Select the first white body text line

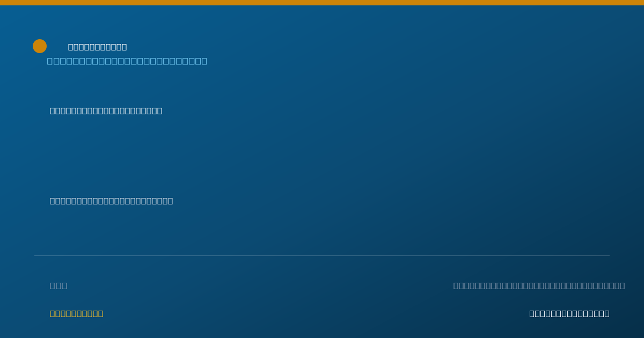106,111
